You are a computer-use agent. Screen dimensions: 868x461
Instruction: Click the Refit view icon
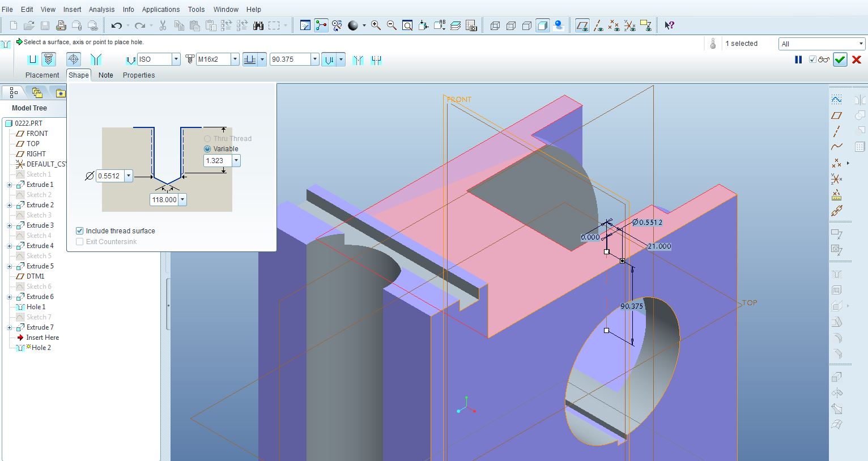[407, 25]
